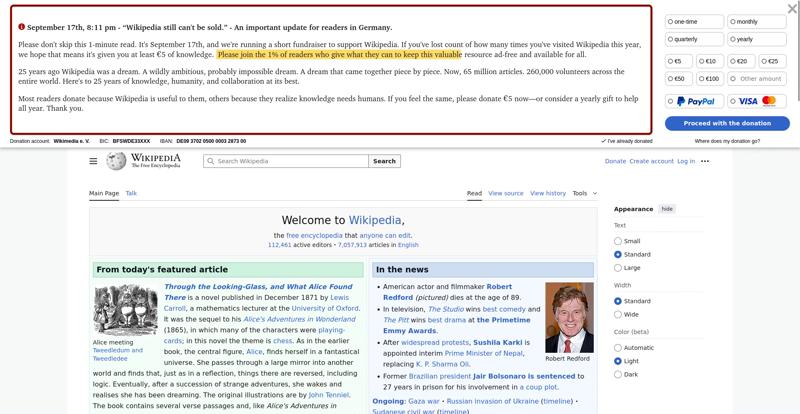
Task: Open the Jair Bolsonaro is sentenced link
Action: (x=524, y=376)
